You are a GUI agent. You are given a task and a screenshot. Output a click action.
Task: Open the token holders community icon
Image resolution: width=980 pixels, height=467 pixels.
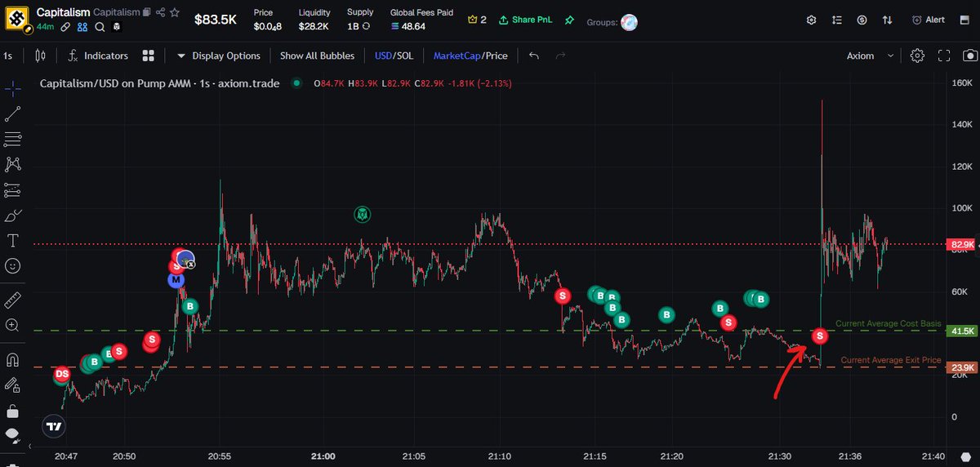click(82, 27)
